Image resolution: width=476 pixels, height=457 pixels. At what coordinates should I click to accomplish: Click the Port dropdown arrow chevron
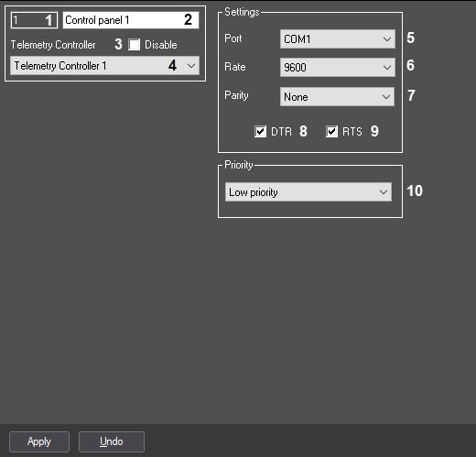pyautogui.click(x=387, y=39)
